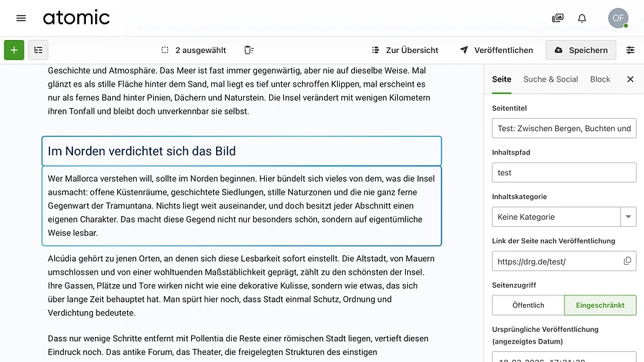
Task: Set page access to Öffentlich
Action: pos(528,305)
